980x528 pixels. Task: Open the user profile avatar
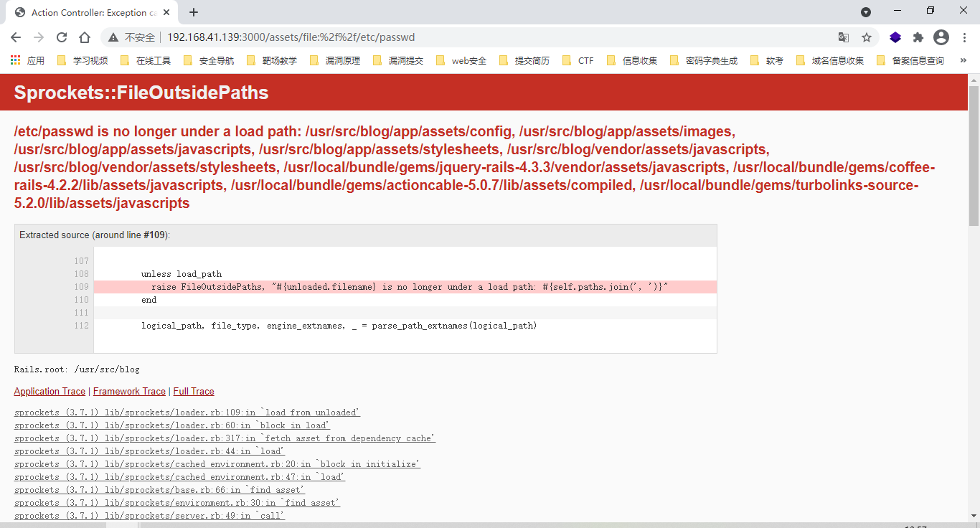coord(941,37)
